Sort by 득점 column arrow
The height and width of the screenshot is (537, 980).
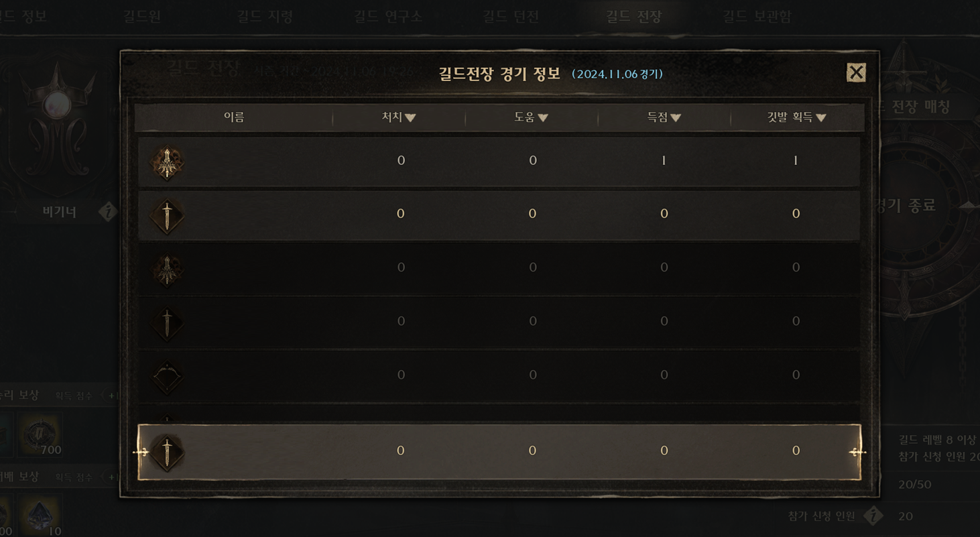(x=676, y=118)
